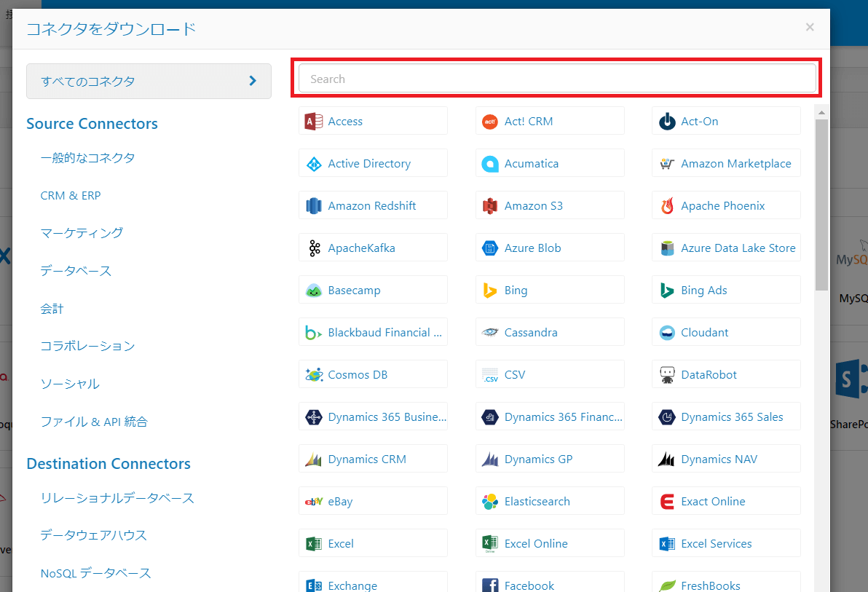Open the Dynamics 365 Financ... connector
The image size is (868, 592).
pos(550,417)
